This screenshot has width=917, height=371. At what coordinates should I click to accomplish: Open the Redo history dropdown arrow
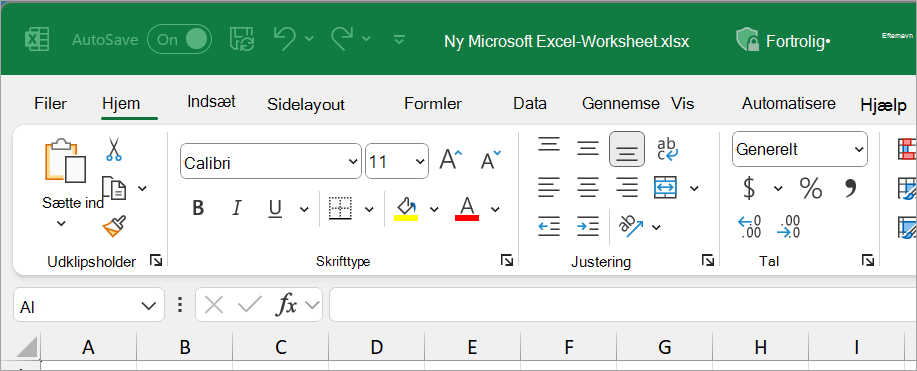366,39
